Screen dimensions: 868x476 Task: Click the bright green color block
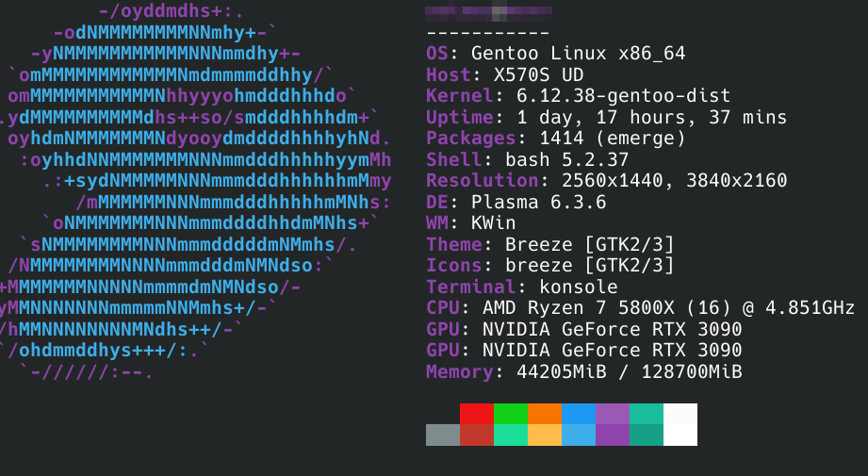click(511, 414)
